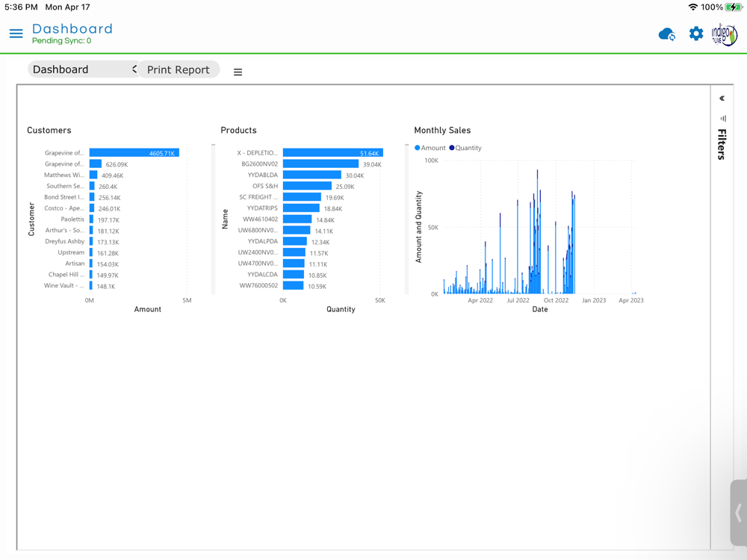Screen dimensions: 747x560
Task: Select the X - DEPLETIO... product bar
Action: 333,153
